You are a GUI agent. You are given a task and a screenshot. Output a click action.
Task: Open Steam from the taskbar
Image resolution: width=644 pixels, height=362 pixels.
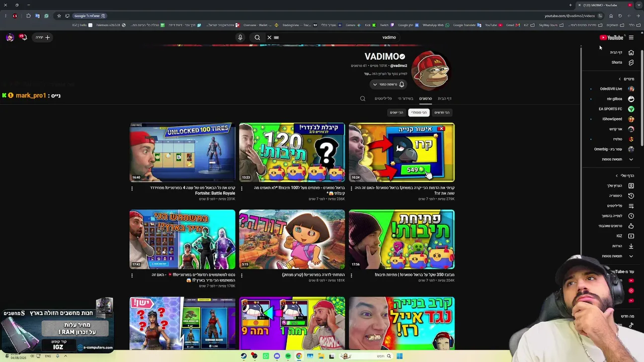[x=244, y=356]
